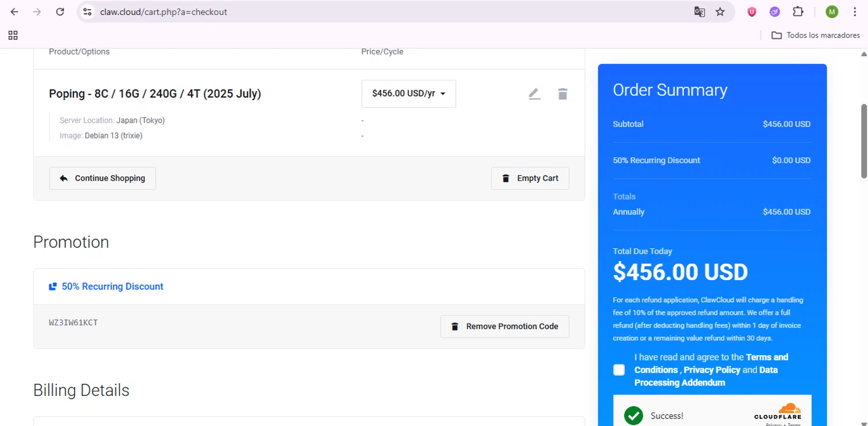The width and height of the screenshot is (868, 426).
Task: Click the browser forward arrow
Action: [x=37, y=12]
